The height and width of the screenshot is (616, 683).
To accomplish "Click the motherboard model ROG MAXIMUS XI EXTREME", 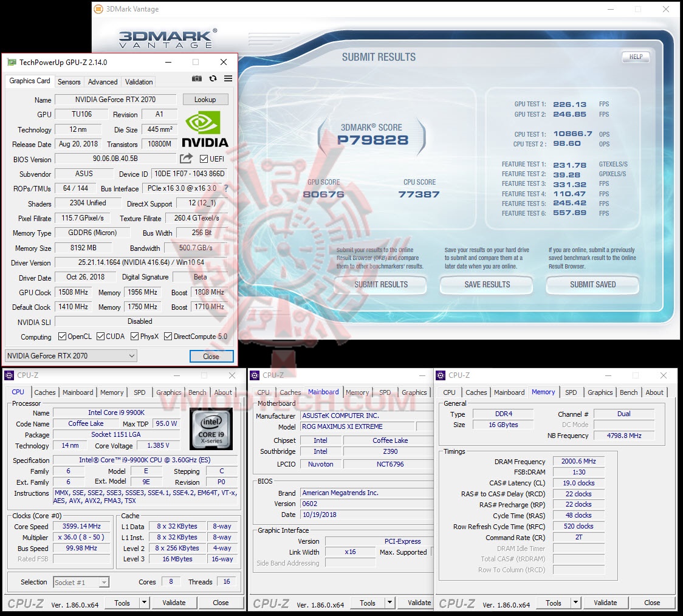I will tap(357, 426).
